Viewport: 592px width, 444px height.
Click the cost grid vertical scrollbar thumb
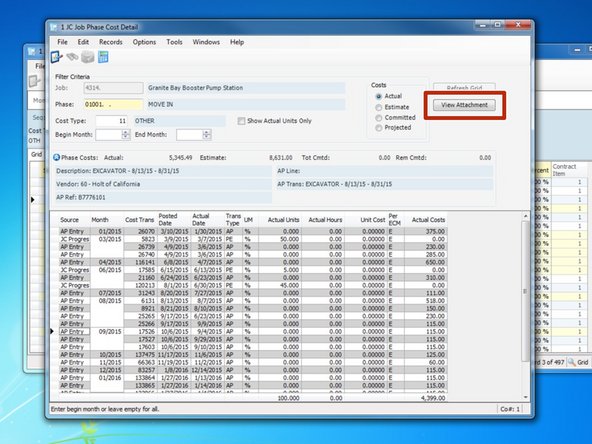tap(525, 291)
